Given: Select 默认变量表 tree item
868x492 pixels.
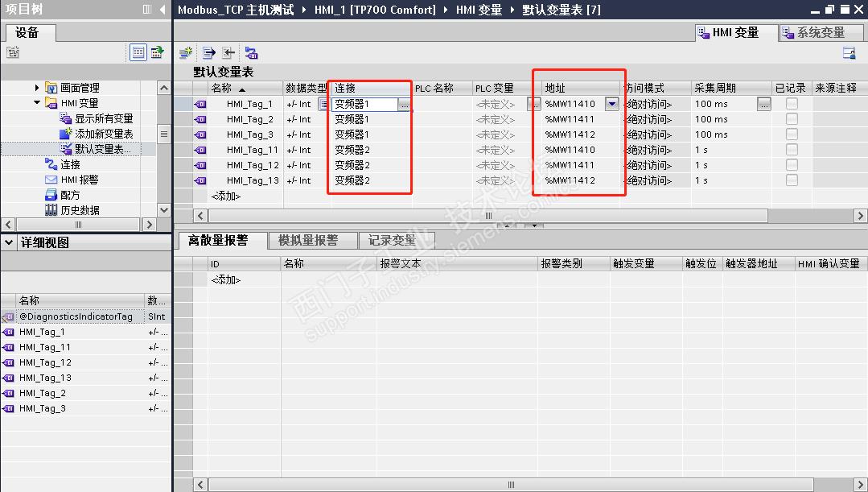Looking at the screenshot, I should click(102, 149).
